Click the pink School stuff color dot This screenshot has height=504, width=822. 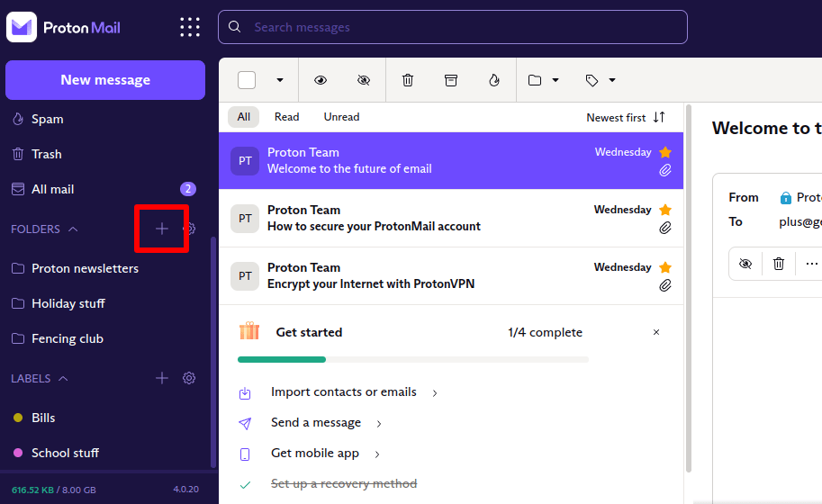pos(18,453)
